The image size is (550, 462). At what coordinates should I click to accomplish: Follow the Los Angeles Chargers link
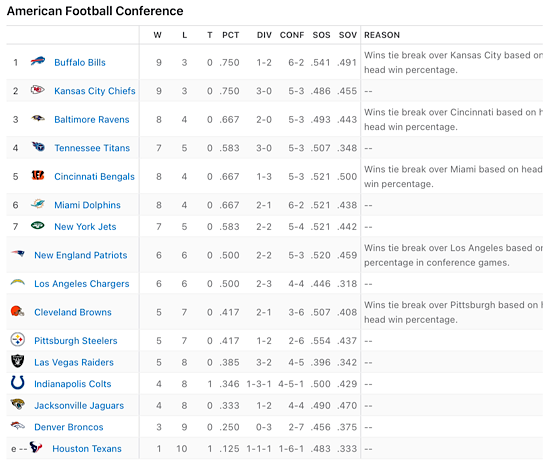[82, 283]
